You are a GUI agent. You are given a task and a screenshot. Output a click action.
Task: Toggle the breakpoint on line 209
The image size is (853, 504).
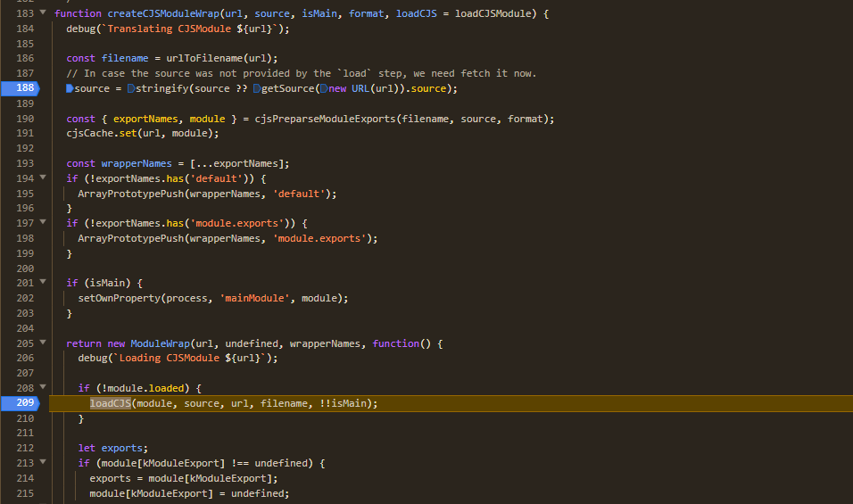pos(24,403)
